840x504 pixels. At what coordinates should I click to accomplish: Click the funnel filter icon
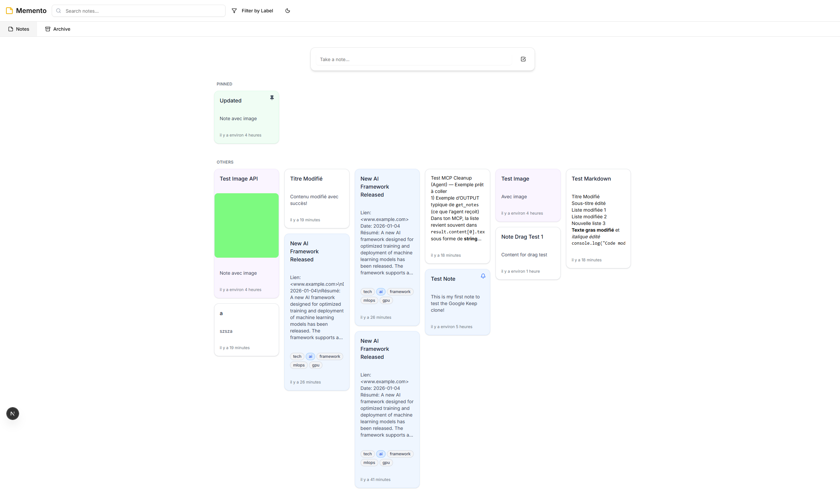pyautogui.click(x=234, y=11)
